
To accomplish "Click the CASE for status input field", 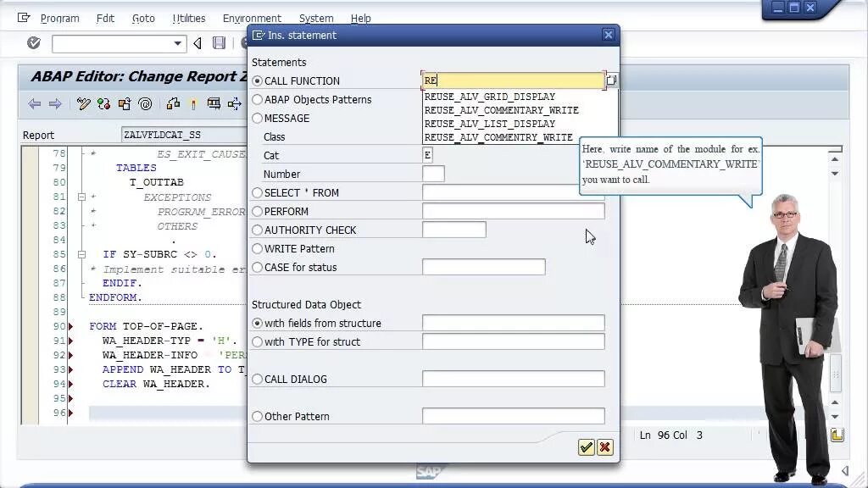I will point(483,267).
